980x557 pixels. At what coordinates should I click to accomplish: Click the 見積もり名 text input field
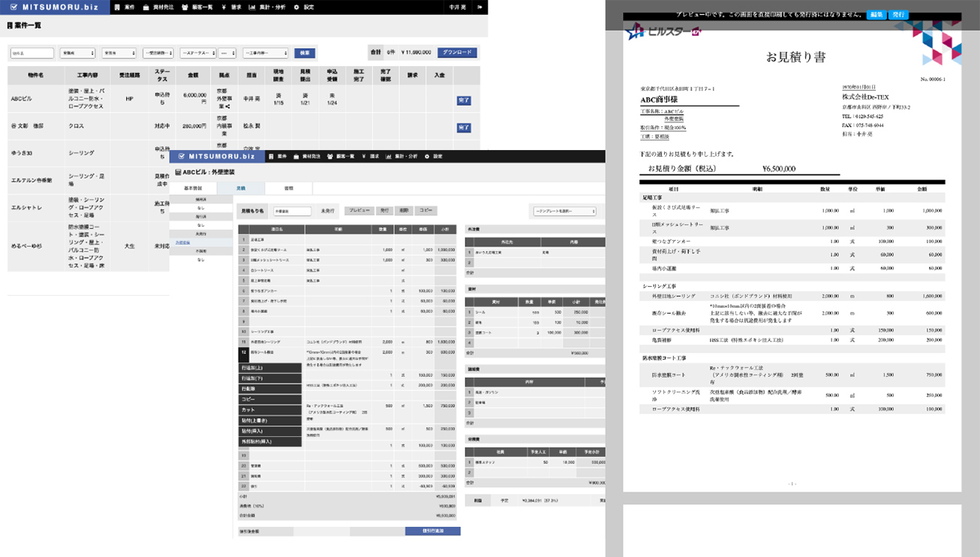point(292,212)
